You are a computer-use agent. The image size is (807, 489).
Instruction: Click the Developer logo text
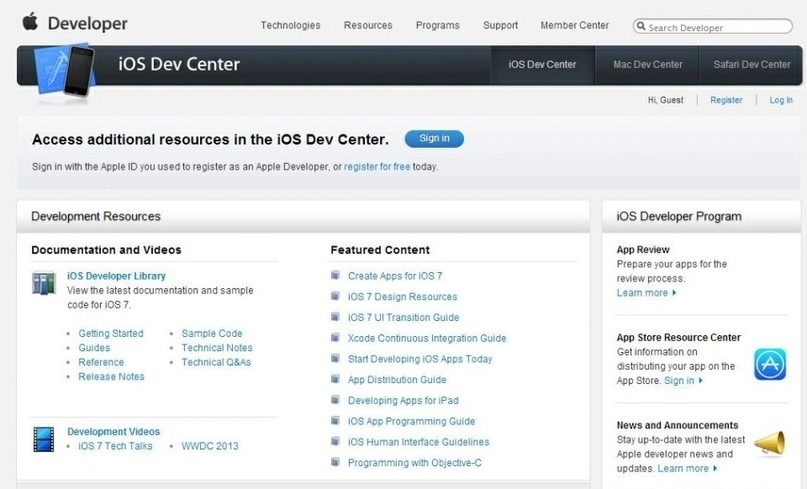point(87,24)
